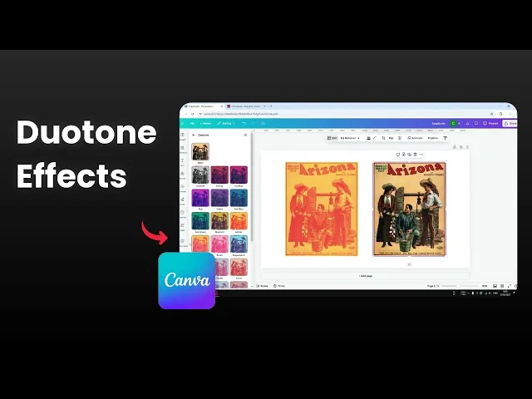The width and height of the screenshot is (532, 399).
Task: Click the Animate button
Action: (415, 138)
